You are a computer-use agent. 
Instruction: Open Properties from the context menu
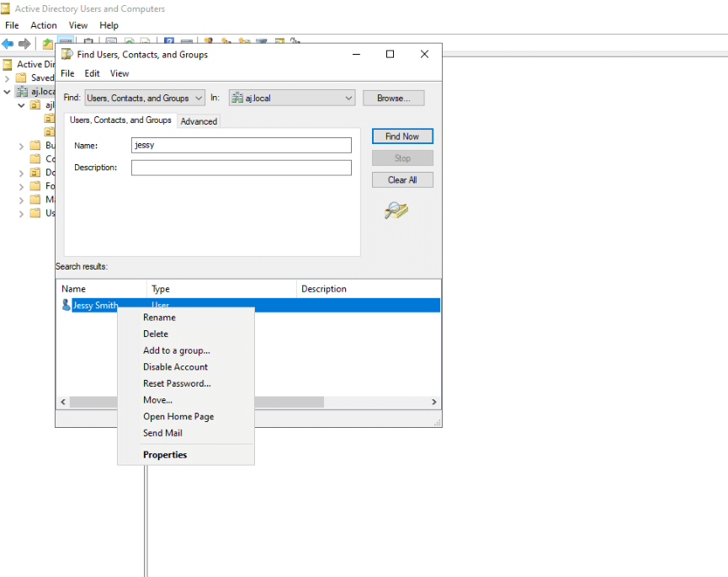click(x=165, y=455)
